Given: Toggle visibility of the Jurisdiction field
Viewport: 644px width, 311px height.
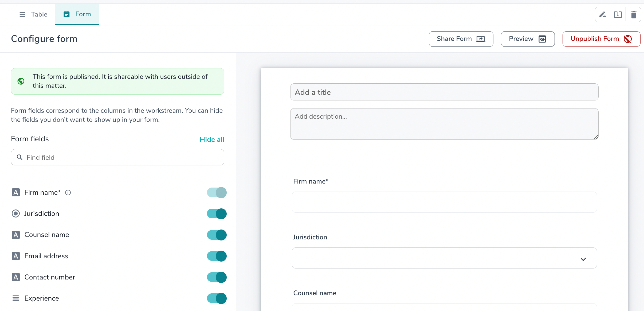Looking at the screenshot, I should point(217,213).
